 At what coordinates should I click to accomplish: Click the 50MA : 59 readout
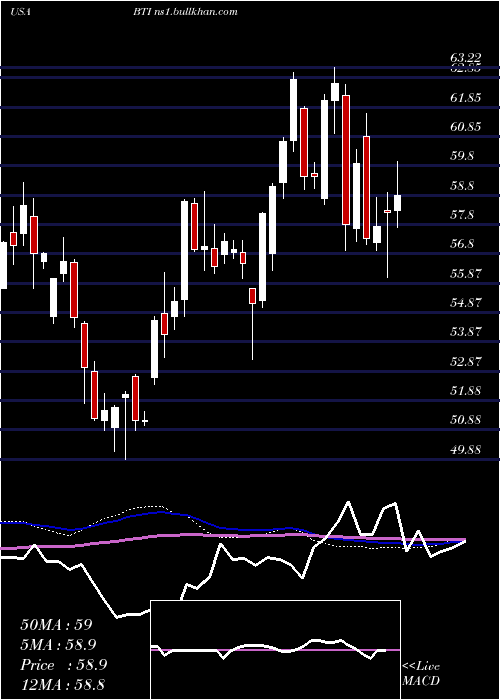point(56,625)
